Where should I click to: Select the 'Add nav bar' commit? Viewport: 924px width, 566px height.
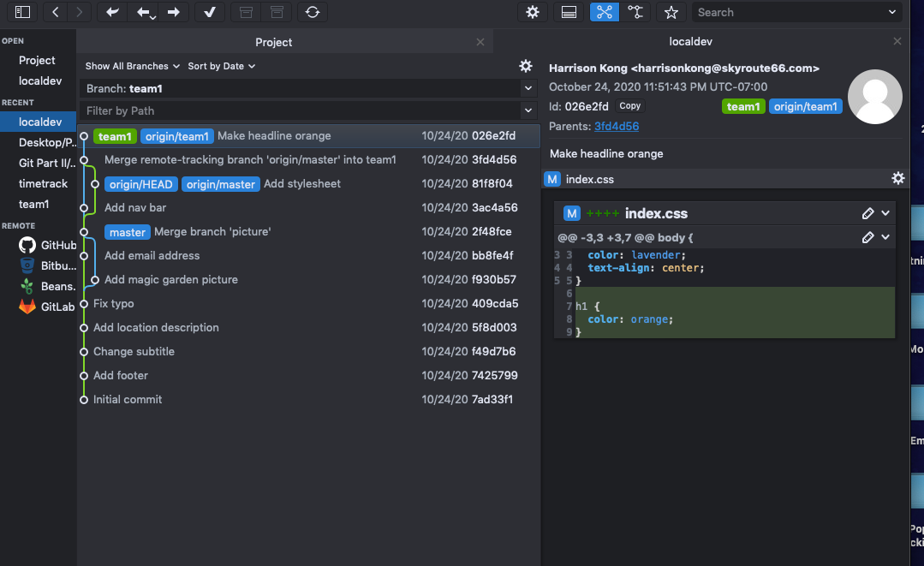pyautogui.click(x=135, y=207)
